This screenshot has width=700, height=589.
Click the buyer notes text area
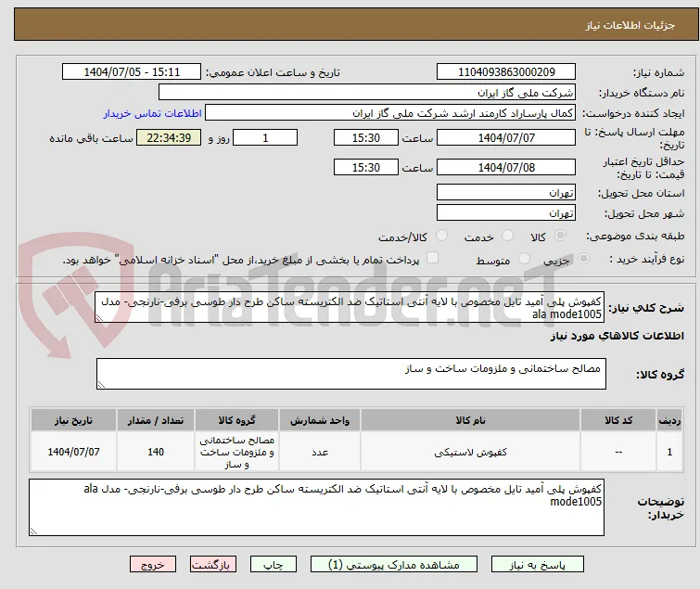[316, 507]
